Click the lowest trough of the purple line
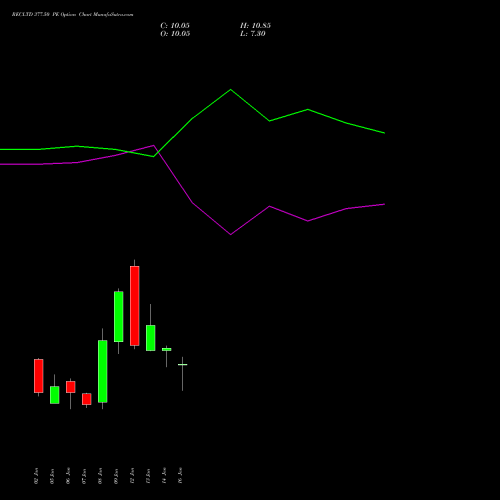The width and height of the screenshot is (500, 500). pos(231,235)
